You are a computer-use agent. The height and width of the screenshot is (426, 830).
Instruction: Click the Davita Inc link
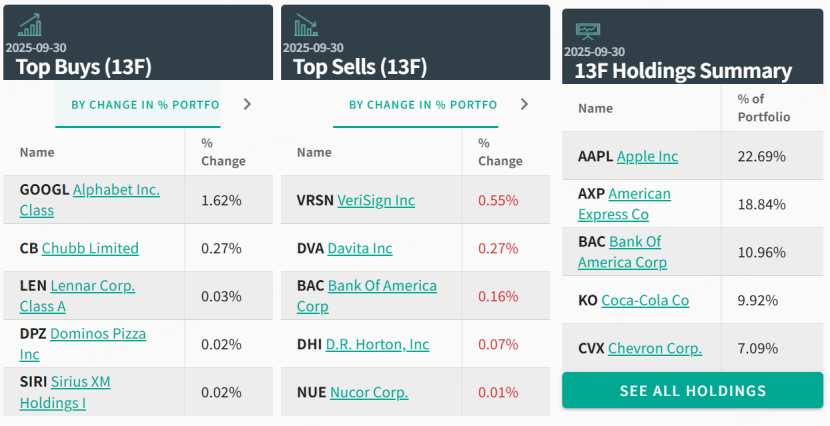(360, 248)
